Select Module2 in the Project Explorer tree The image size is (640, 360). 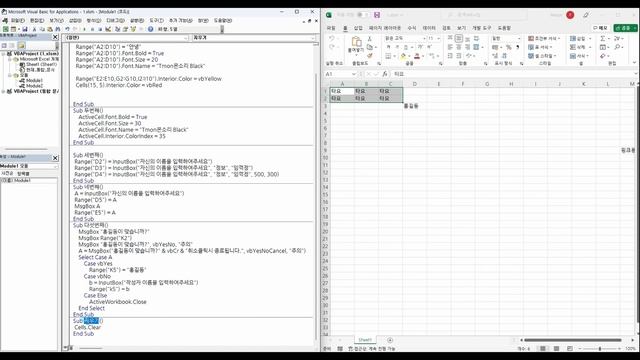click(34, 86)
